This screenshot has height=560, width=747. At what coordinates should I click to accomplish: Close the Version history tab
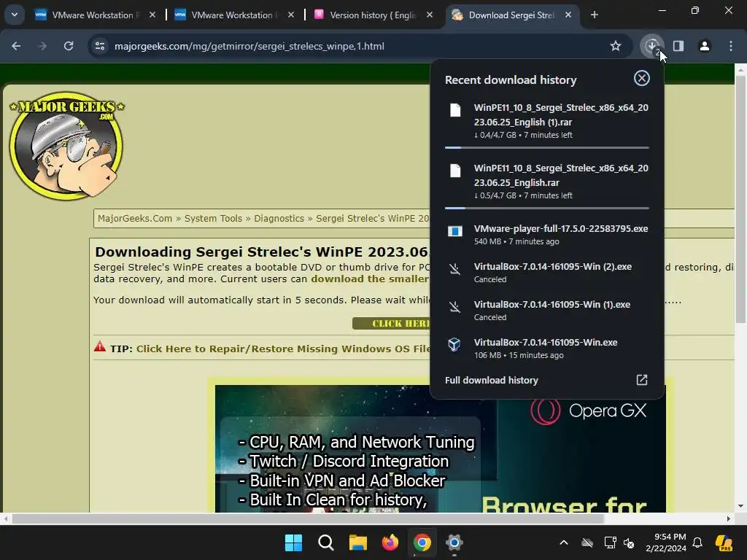click(430, 15)
